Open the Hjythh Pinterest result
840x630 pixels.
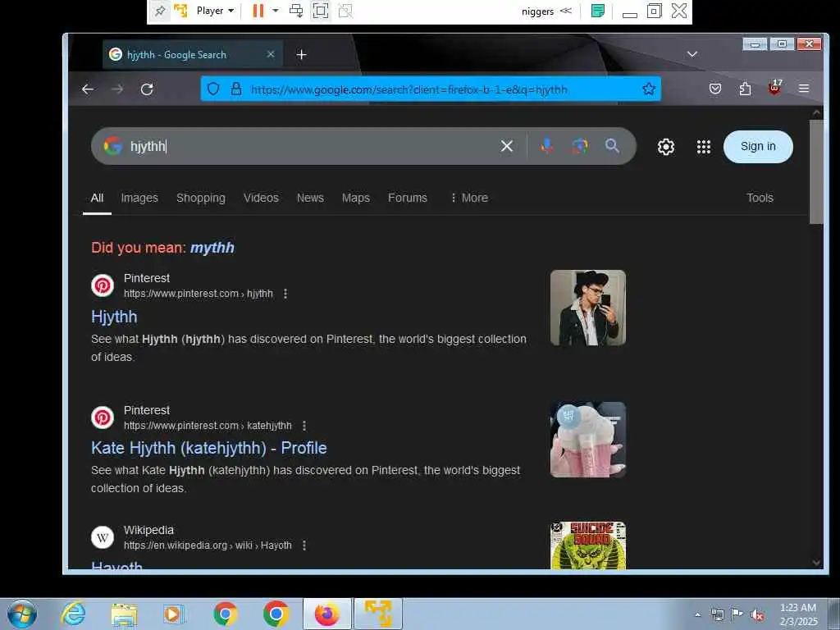[x=114, y=317]
